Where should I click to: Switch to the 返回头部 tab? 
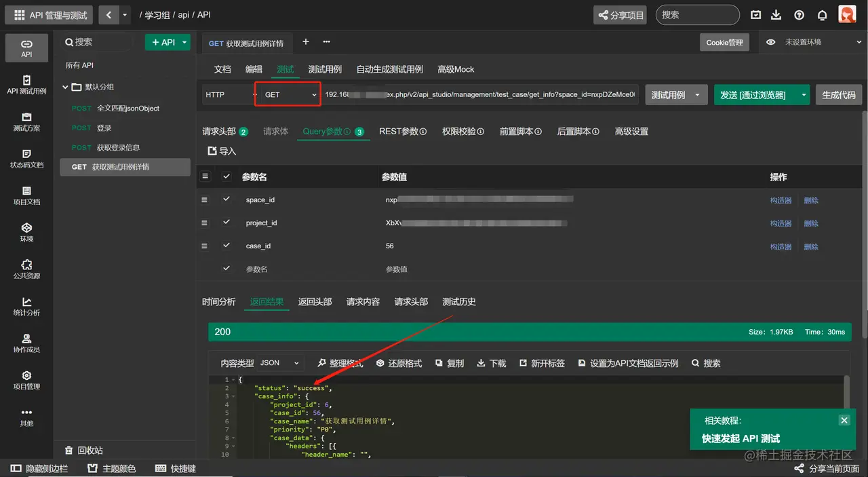315,301
